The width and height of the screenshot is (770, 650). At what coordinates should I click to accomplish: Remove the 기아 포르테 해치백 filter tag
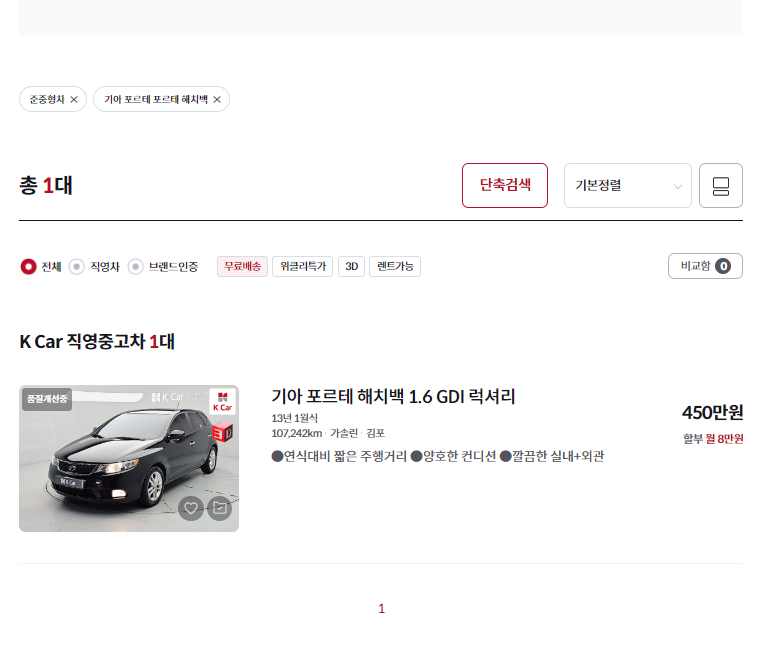click(x=217, y=100)
